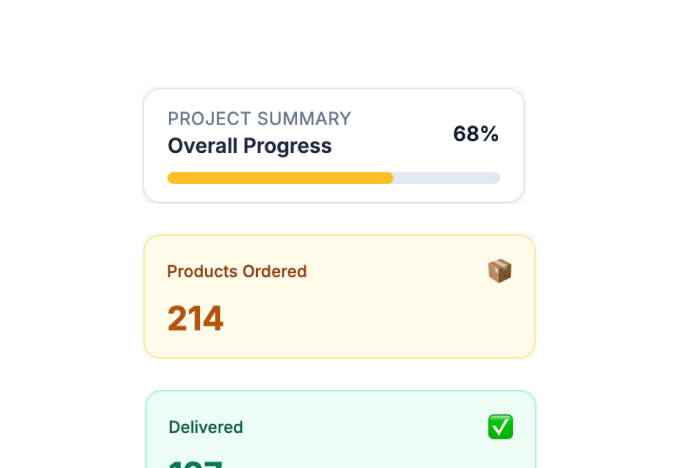
Task: Select the 68% progress value
Action: (x=476, y=134)
